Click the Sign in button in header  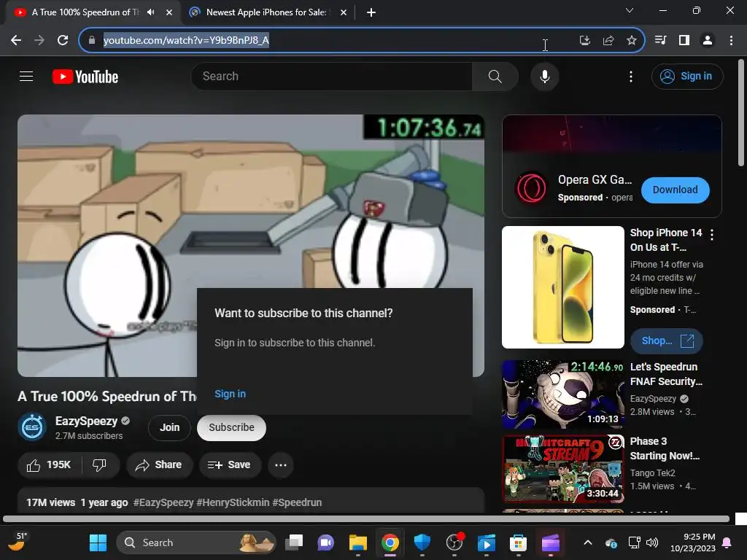(x=687, y=76)
